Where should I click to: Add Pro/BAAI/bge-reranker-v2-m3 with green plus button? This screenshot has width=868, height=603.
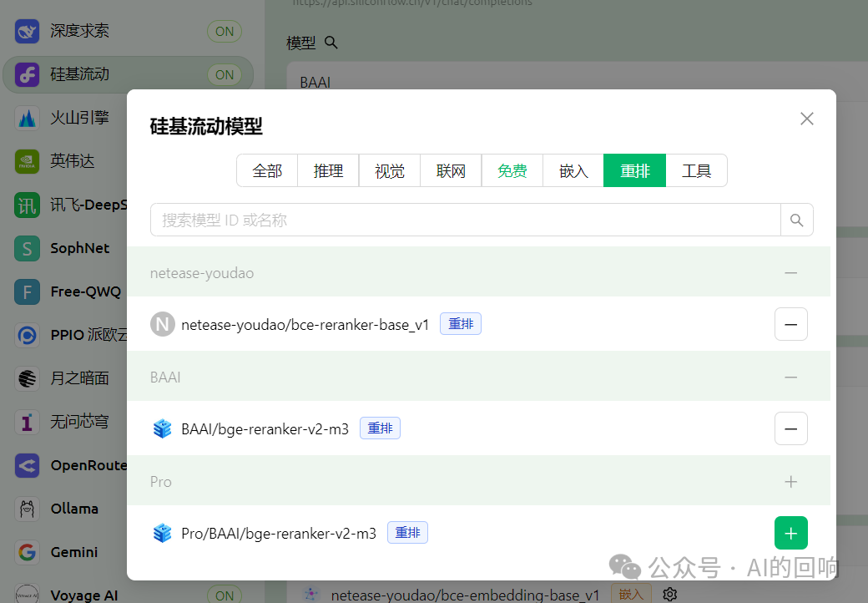[790, 533]
